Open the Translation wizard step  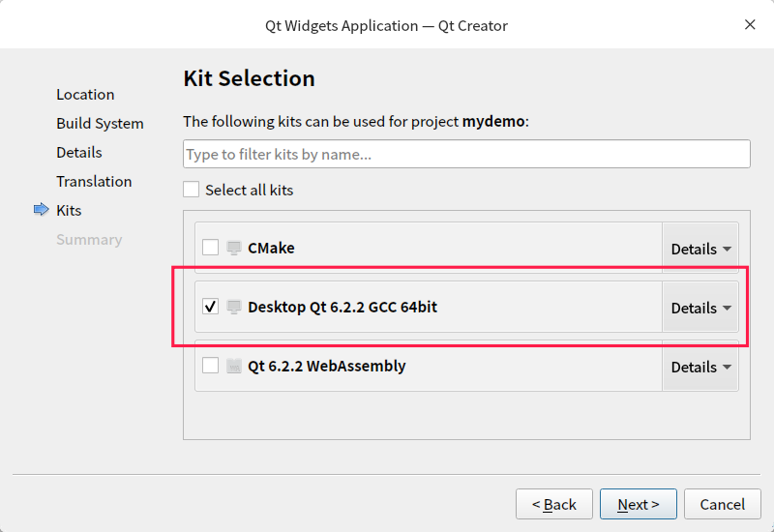[94, 181]
